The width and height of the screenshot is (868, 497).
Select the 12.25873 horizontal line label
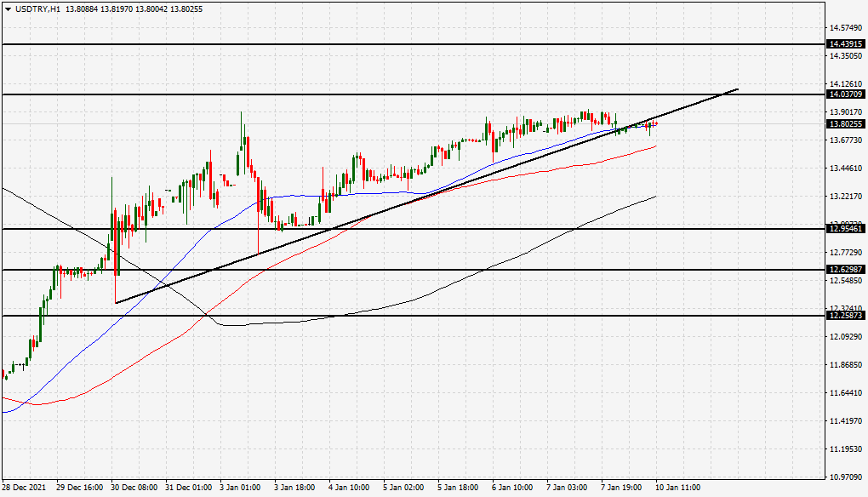845,315
